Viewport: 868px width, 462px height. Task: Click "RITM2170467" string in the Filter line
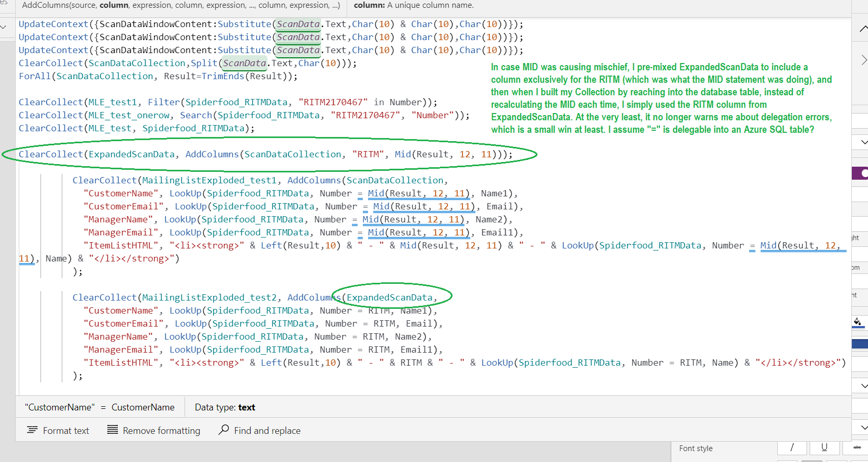pyautogui.click(x=333, y=102)
